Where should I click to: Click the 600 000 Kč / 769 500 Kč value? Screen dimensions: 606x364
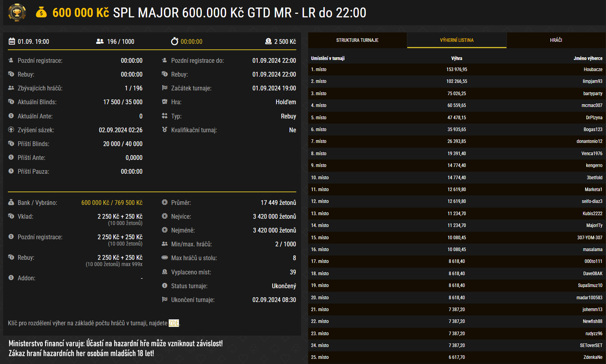pos(112,203)
